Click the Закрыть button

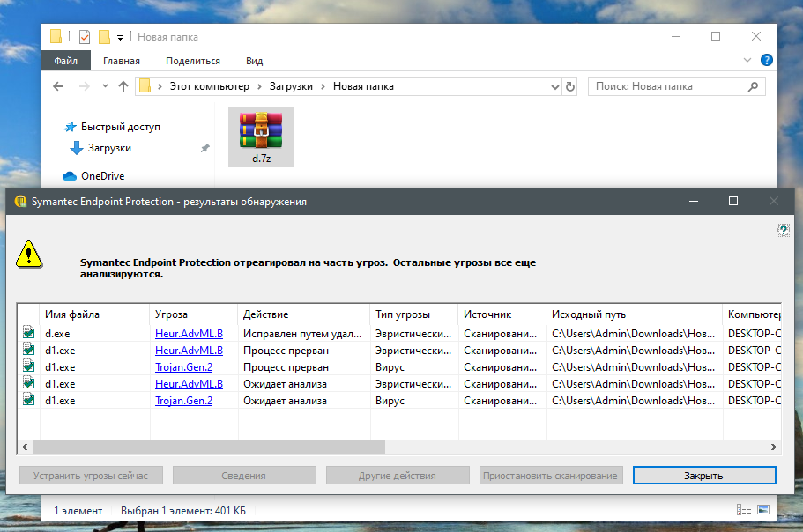click(704, 476)
